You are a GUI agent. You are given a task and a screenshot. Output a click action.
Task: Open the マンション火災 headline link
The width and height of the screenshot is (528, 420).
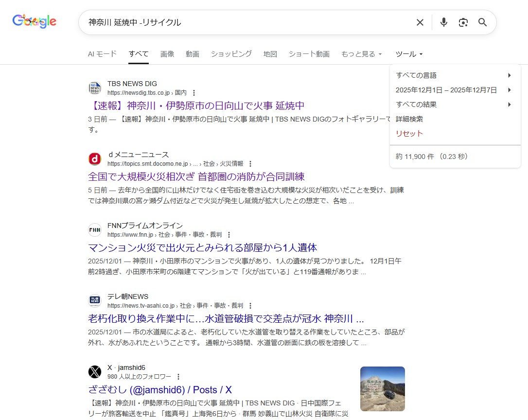(x=202, y=247)
